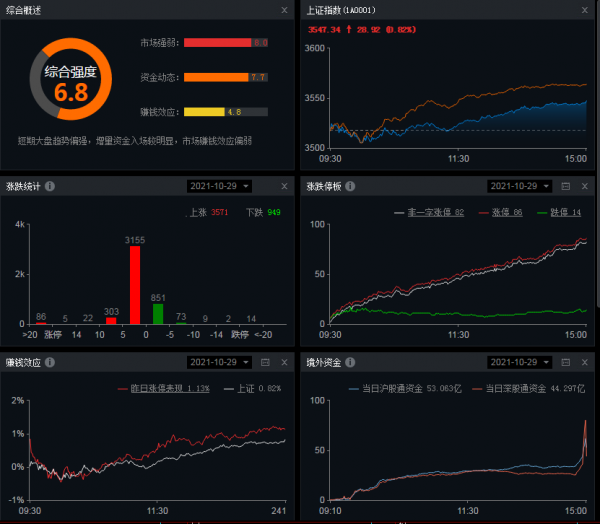Toggle 跌停 green series in legend
Image resolution: width=600 pixels, height=524 pixels.
[558, 213]
